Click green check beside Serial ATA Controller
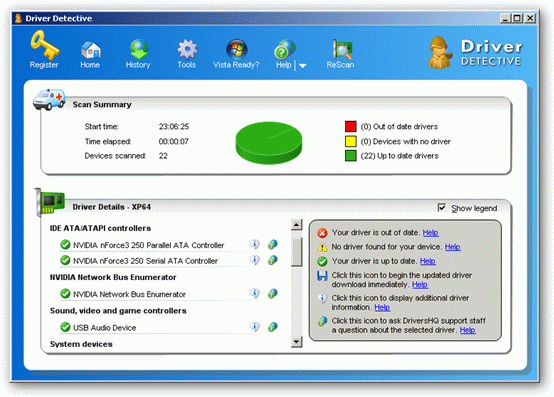Screen dimensions: 554x397 click(x=65, y=260)
